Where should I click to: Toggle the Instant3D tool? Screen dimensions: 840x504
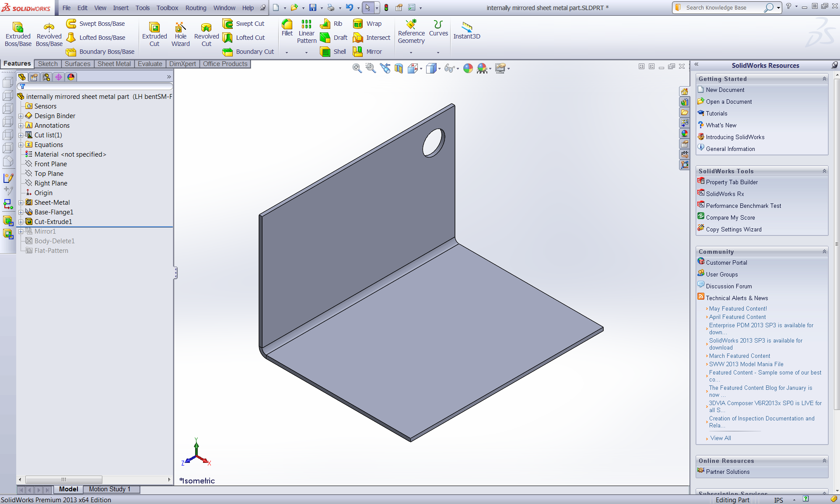467,31
